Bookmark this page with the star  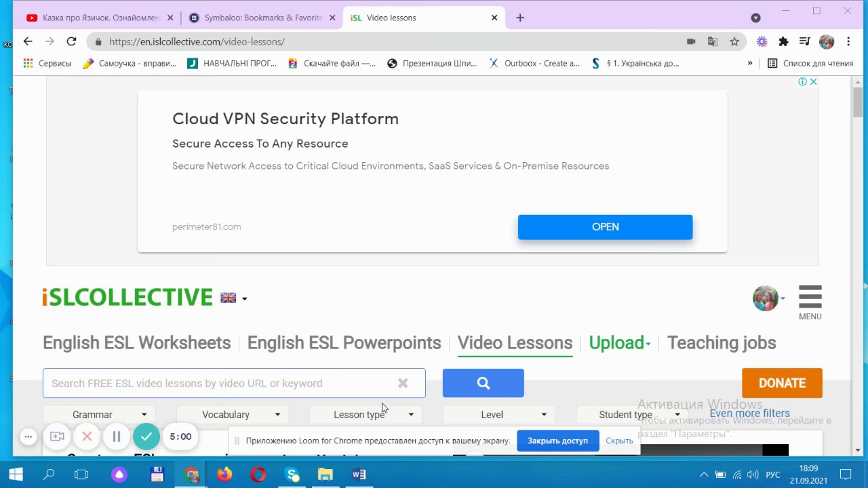734,41
